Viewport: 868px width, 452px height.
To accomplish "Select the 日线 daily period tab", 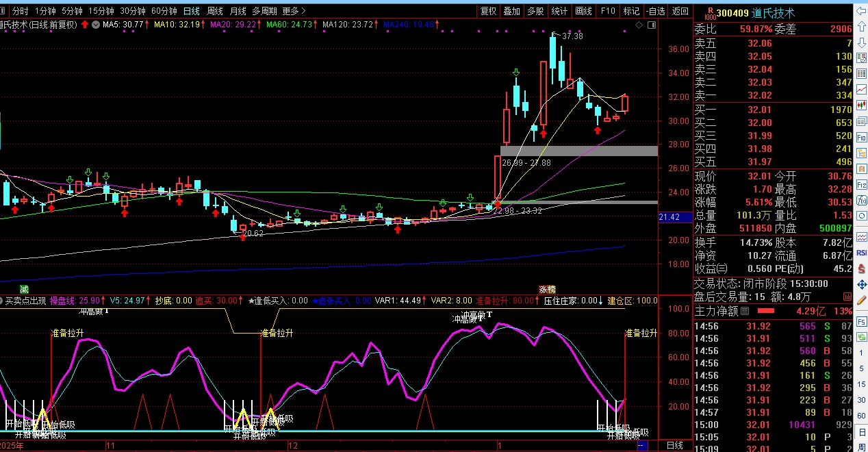I will [192, 11].
